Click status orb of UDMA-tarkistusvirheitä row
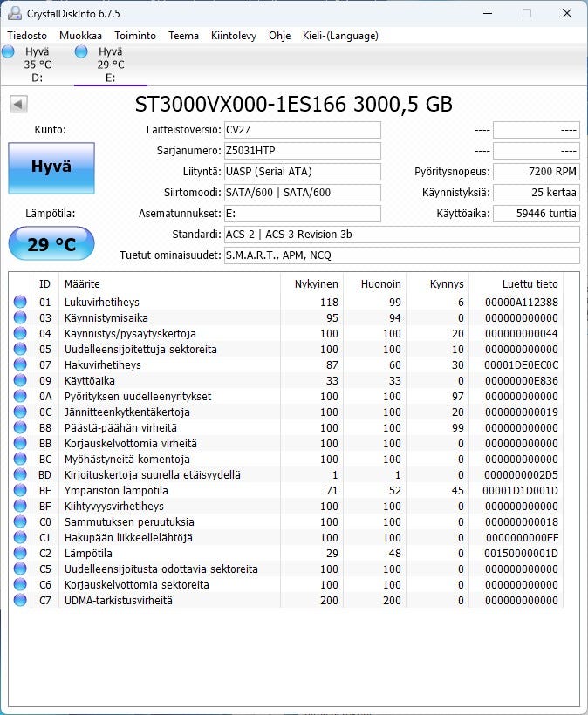Screen dimensions: 588x715 [x=20, y=600]
